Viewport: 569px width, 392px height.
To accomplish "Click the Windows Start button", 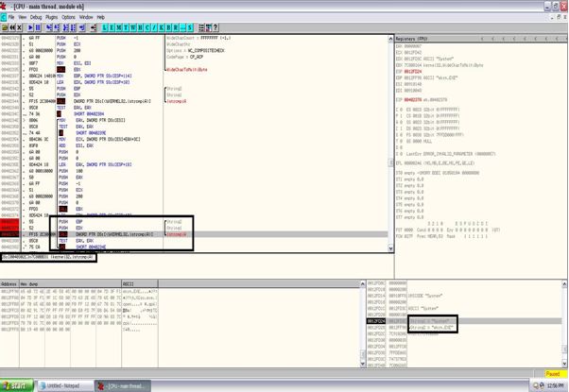I will tap(17, 385).
